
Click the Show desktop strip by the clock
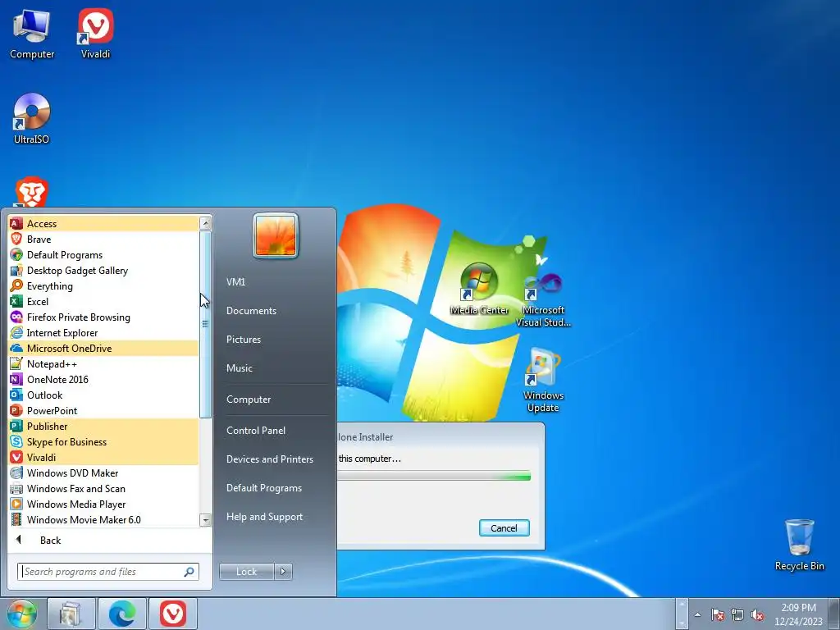click(x=834, y=614)
